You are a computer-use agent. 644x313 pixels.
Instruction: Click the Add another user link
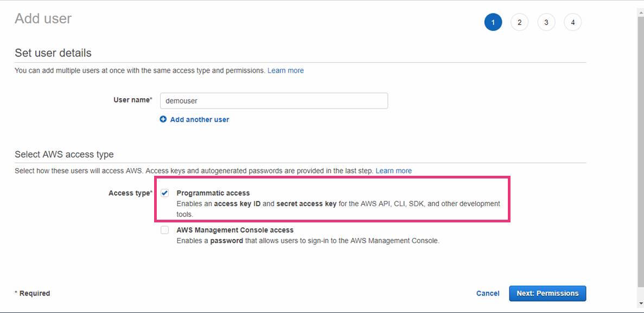(x=200, y=119)
